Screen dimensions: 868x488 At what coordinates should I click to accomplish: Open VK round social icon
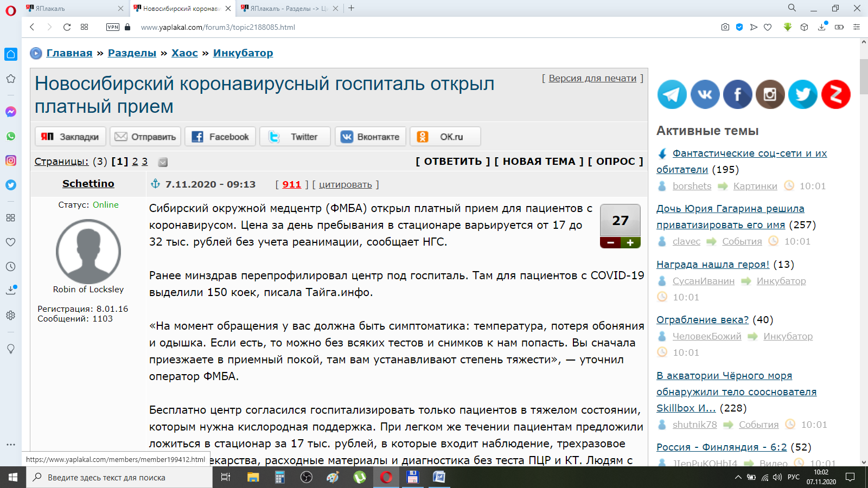pyautogui.click(x=705, y=94)
